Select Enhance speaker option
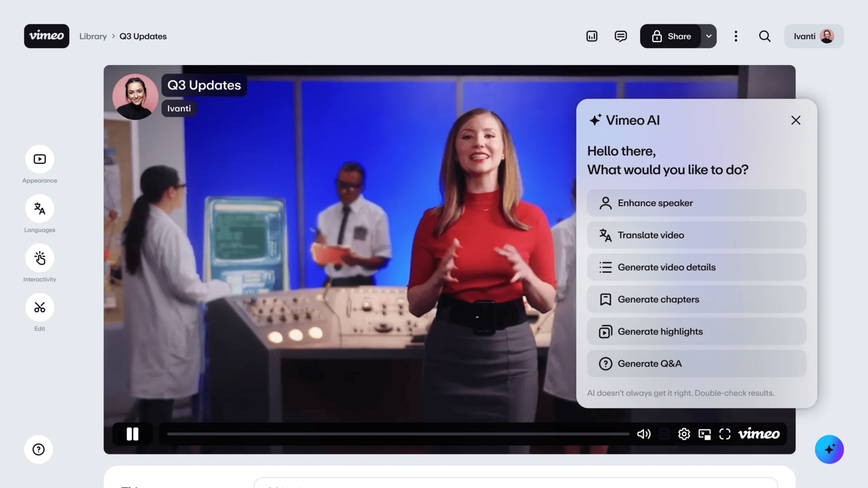Screen dimensions: 868x488 pyautogui.click(x=697, y=203)
